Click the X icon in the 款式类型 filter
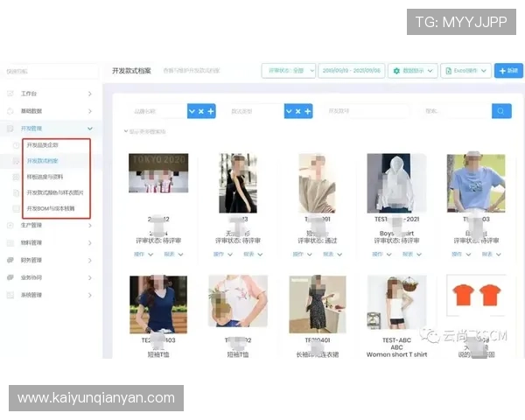This screenshot has width=525, height=420. click(298, 111)
